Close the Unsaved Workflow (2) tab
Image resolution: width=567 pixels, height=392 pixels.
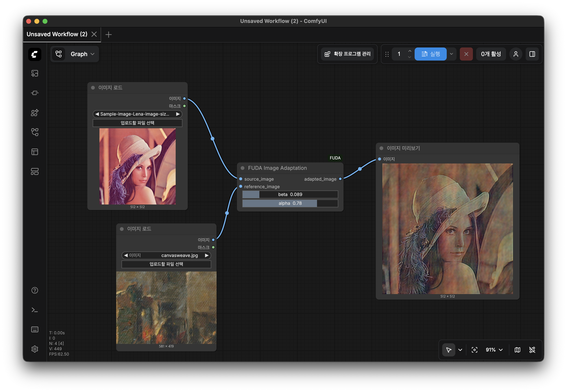click(94, 34)
